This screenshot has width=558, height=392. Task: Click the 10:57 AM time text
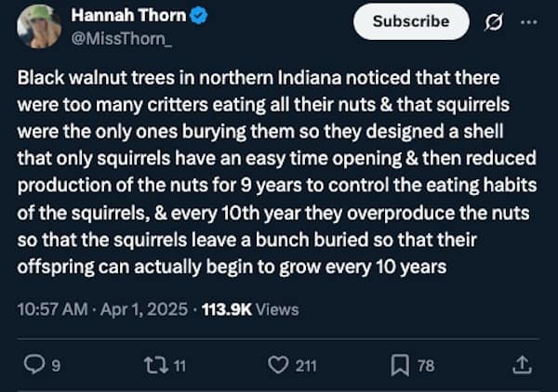[x=52, y=309]
